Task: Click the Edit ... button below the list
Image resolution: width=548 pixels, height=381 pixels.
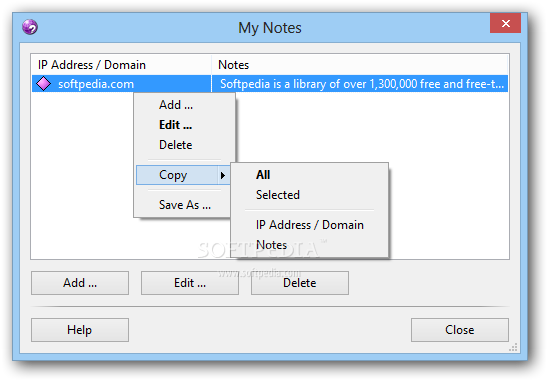Action: pos(190,283)
